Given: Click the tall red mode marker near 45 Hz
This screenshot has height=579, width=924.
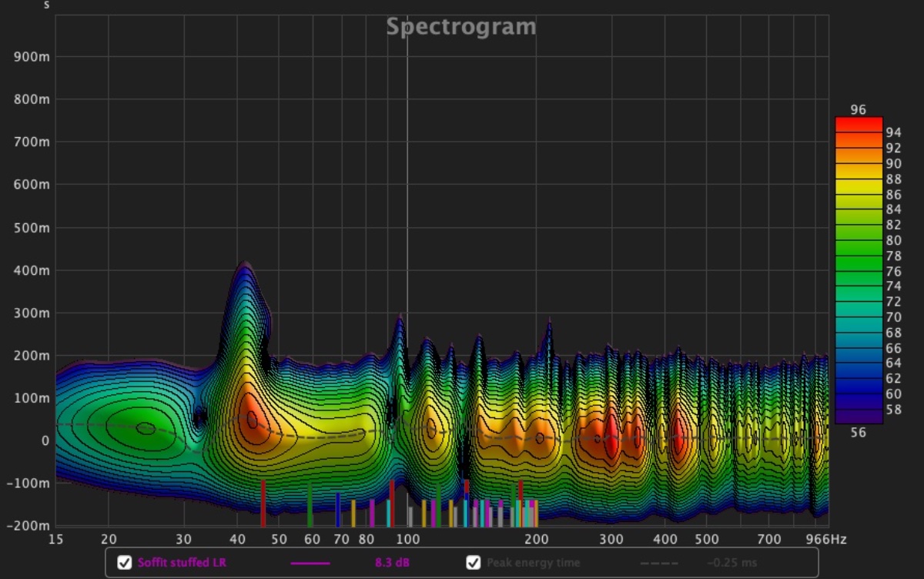Looking at the screenshot, I should [263, 503].
